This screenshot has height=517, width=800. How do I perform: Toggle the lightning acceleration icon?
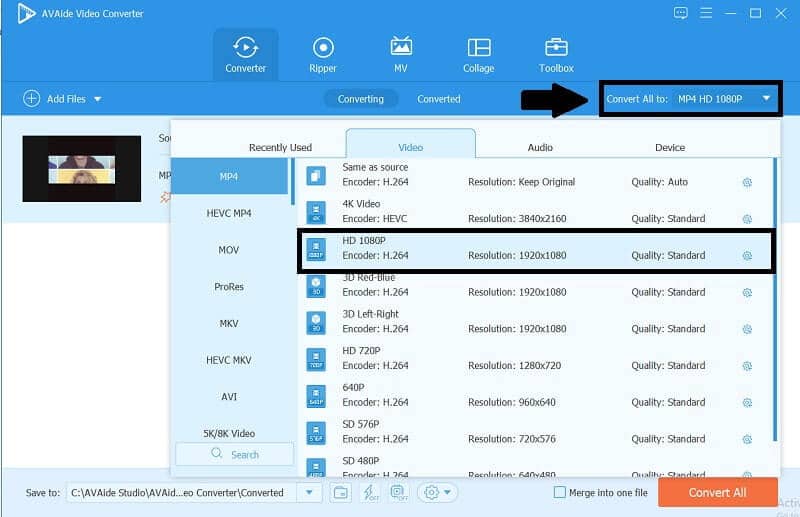pyautogui.click(x=370, y=493)
